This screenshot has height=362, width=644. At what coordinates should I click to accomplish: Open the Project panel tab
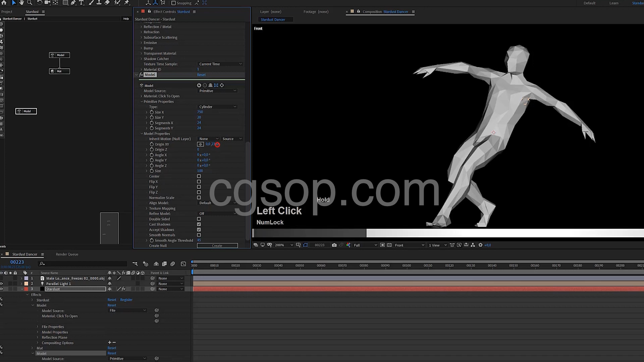point(7,12)
